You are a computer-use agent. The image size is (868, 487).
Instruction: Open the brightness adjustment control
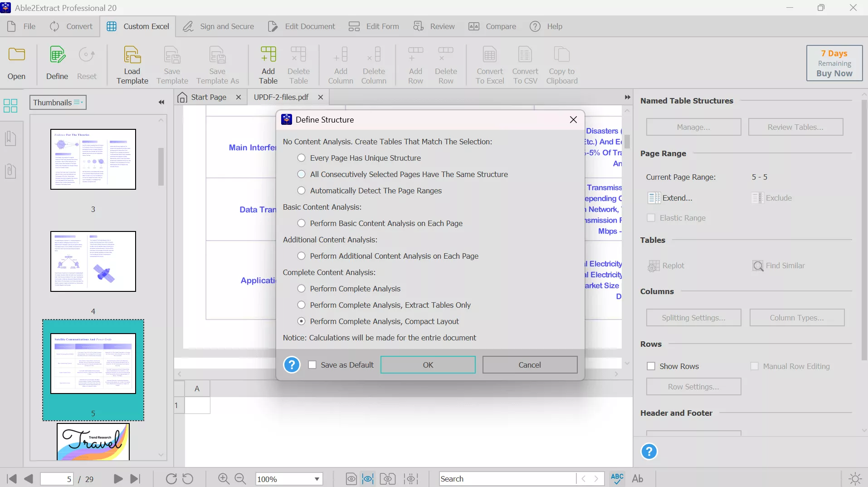[855, 479]
